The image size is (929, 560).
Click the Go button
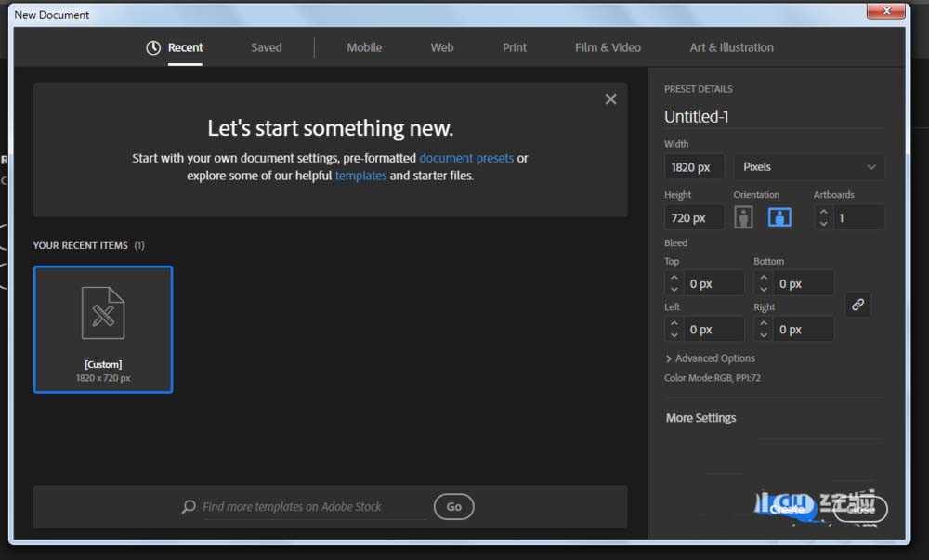[x=454, y=507]
